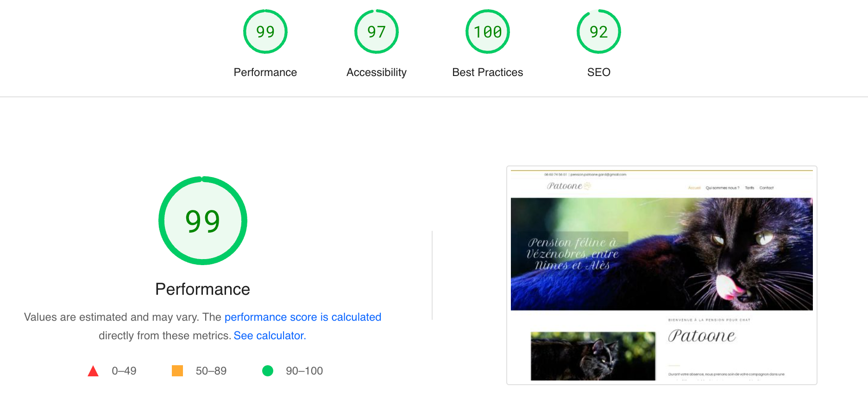Open the performance score is calculated link
Viewport: 868px width, 406px height.
(302, 317)
